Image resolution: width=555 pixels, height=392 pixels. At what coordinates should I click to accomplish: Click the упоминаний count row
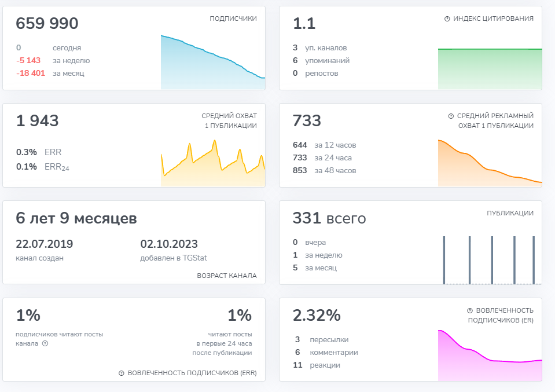click(322, 61)
